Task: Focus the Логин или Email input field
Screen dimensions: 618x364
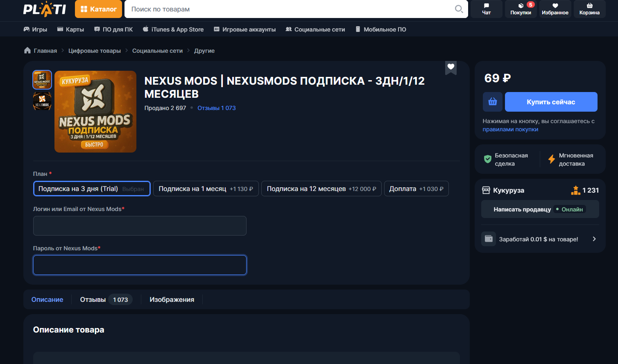Action: pyautogui.click(x=140, y=226)
